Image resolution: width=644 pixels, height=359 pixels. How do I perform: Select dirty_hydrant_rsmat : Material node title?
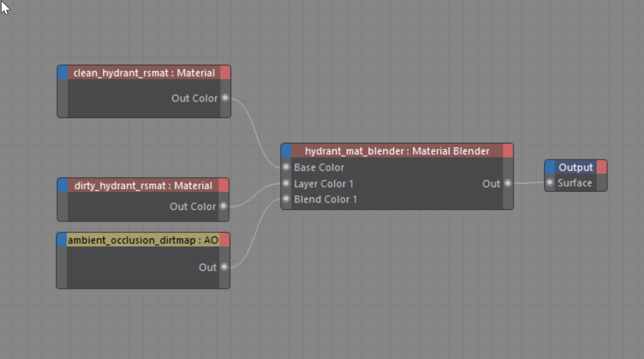pos(143,185)
